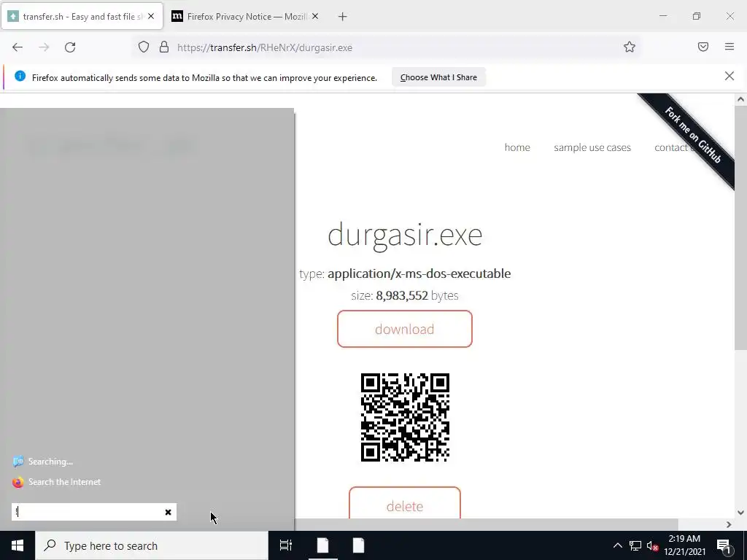Click the durgasir.exe file name heading
747x560 pixels.
[x=405, y=234]
